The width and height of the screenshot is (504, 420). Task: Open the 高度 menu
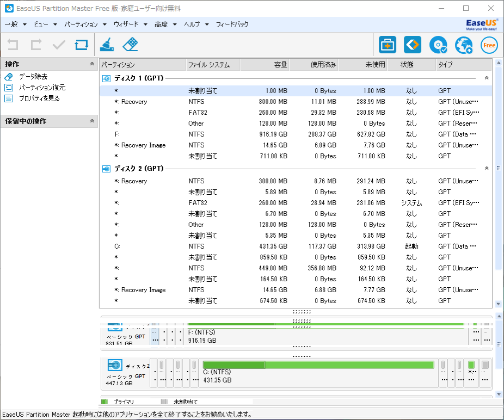pos(165,24)
